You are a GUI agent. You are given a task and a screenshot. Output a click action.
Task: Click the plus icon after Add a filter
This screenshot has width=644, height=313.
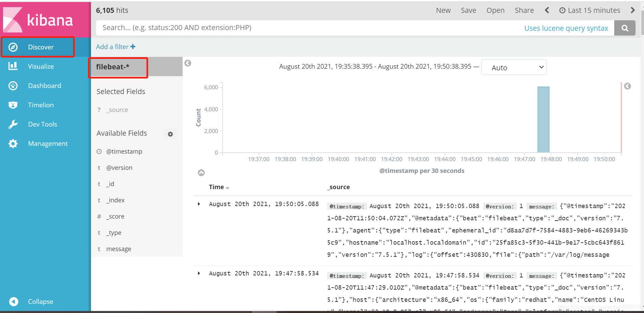click(x=133, y=47)
